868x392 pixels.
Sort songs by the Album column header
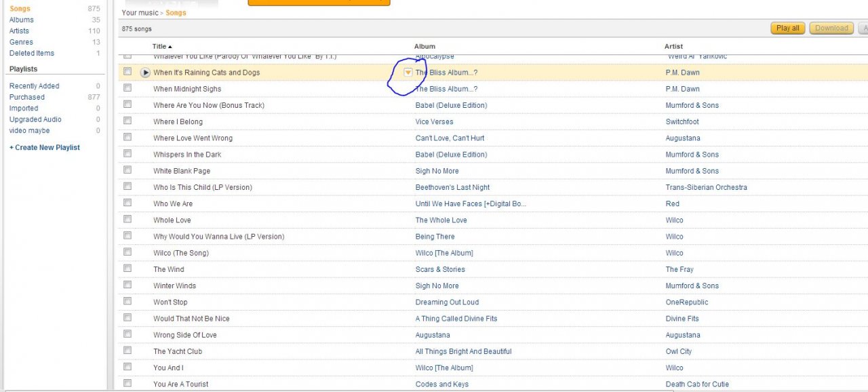425,46
